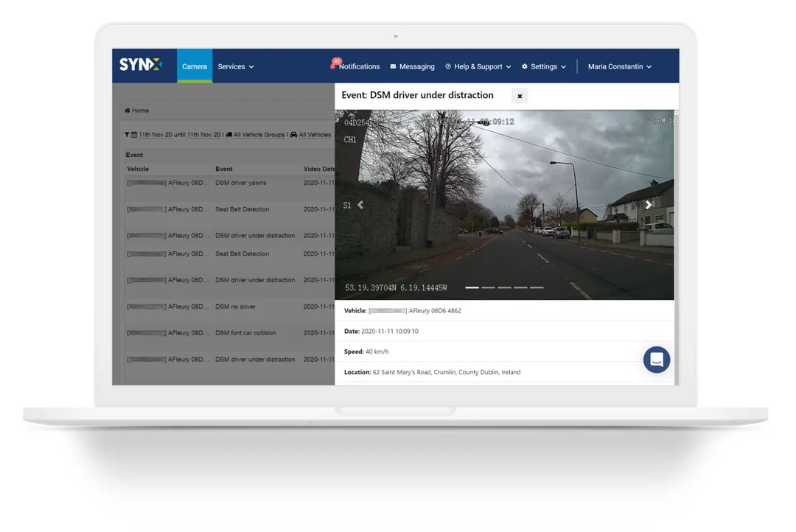Click the SYNX logo
This screenshot has width=796, height=532.
[141, 65]
